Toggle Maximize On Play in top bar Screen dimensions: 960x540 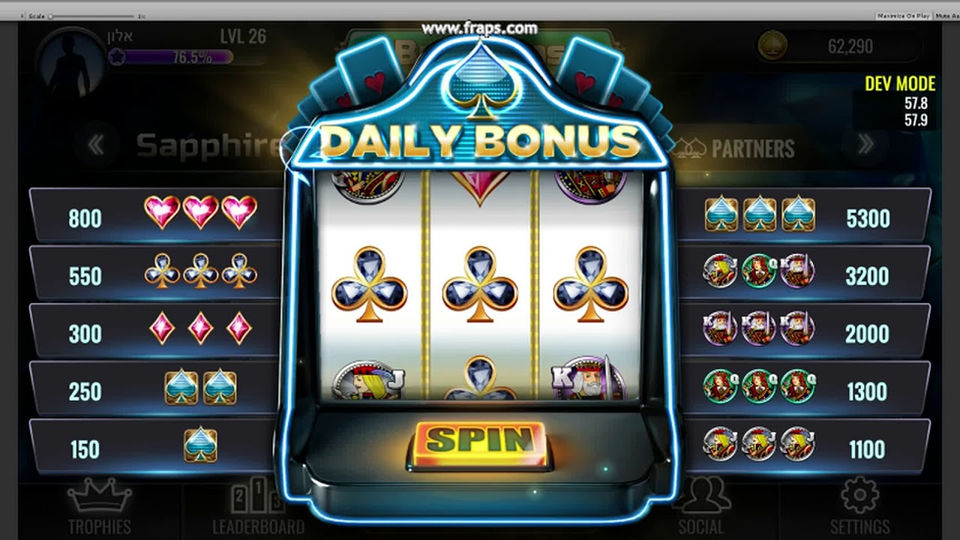(x=903, y=16)
